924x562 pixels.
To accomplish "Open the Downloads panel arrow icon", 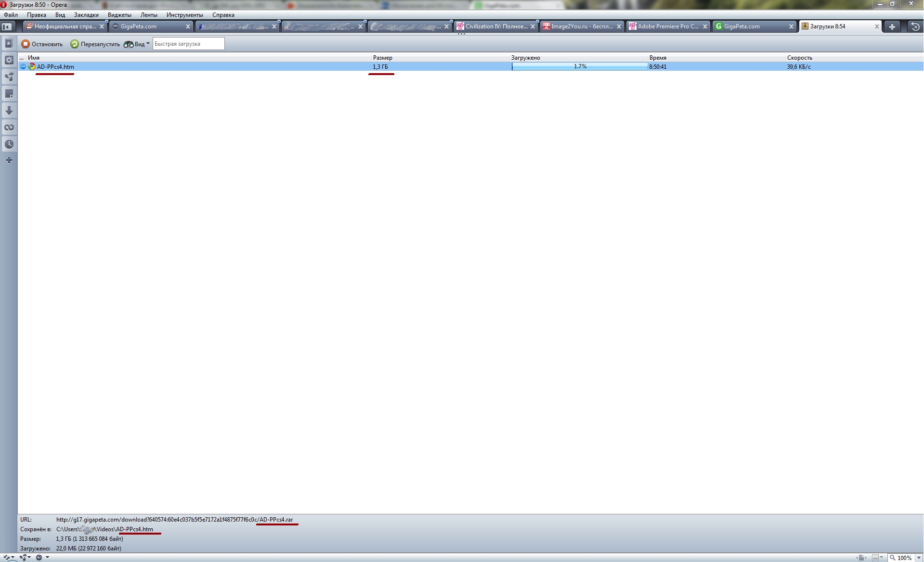I will [9, 111].
